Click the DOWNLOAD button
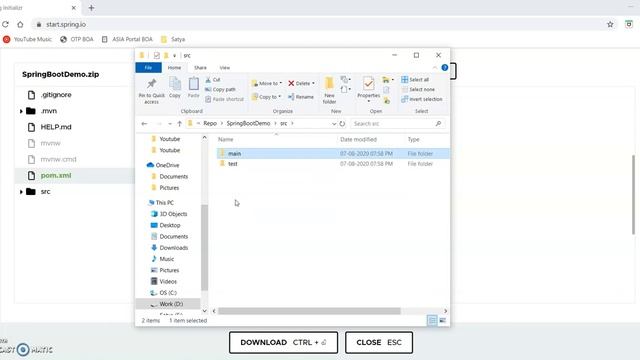 click(x=283, y=342)
